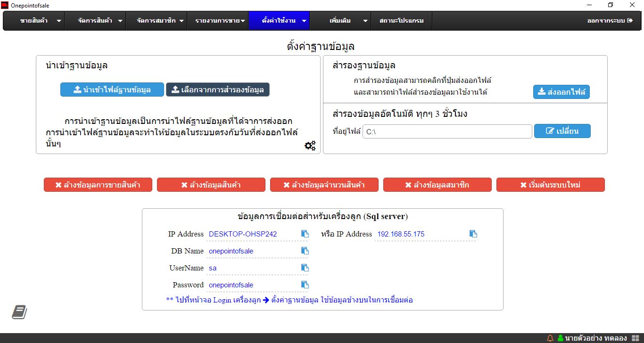Click the เปลี่ยน change path button
This screenshot has width=644, height=343.
click(562, 131)
